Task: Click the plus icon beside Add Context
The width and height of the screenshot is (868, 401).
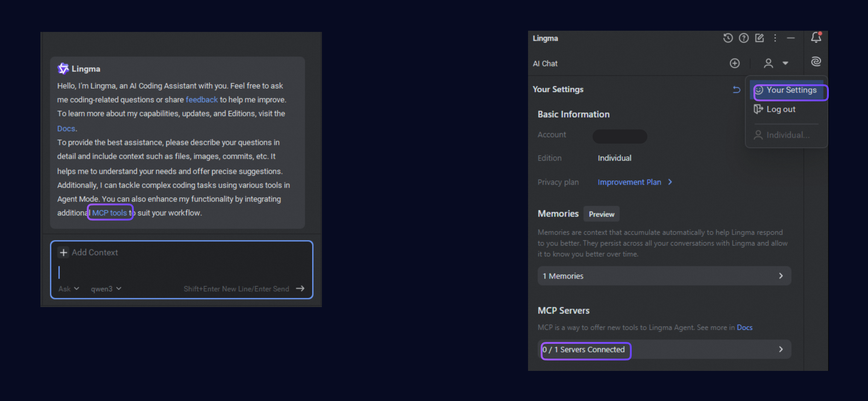Action: click(63, 253)
